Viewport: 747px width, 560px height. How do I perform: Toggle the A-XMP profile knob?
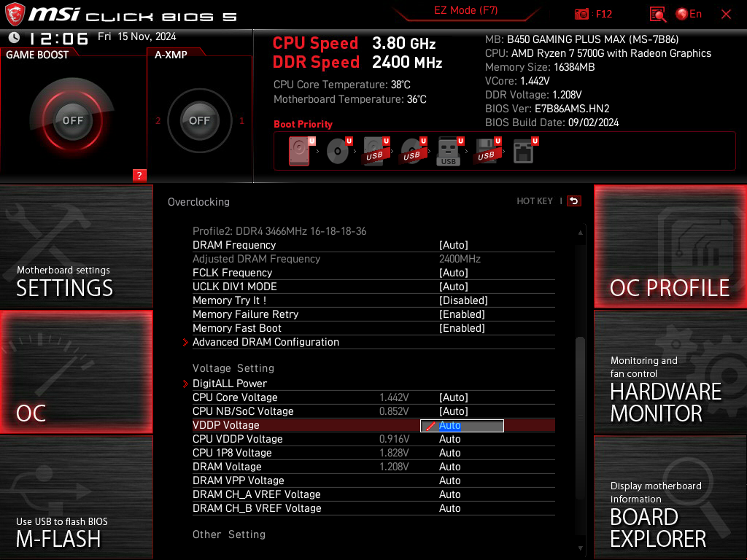[x=199, y=120]
